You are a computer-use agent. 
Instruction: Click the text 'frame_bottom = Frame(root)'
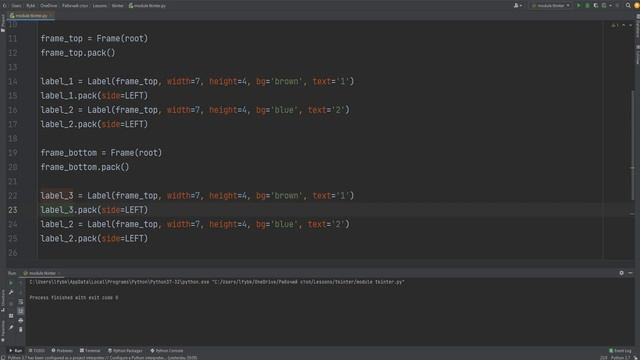coord(101,153)
